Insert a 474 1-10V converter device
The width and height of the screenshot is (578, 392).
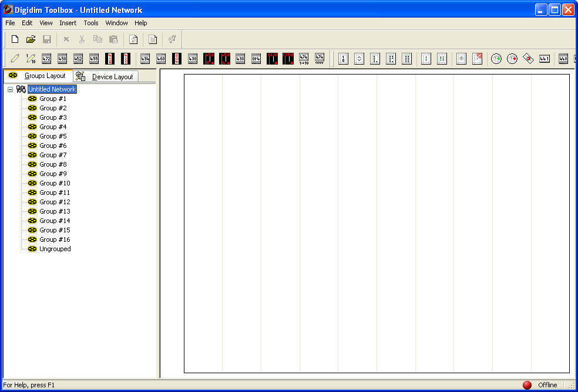tap(304, 59)
